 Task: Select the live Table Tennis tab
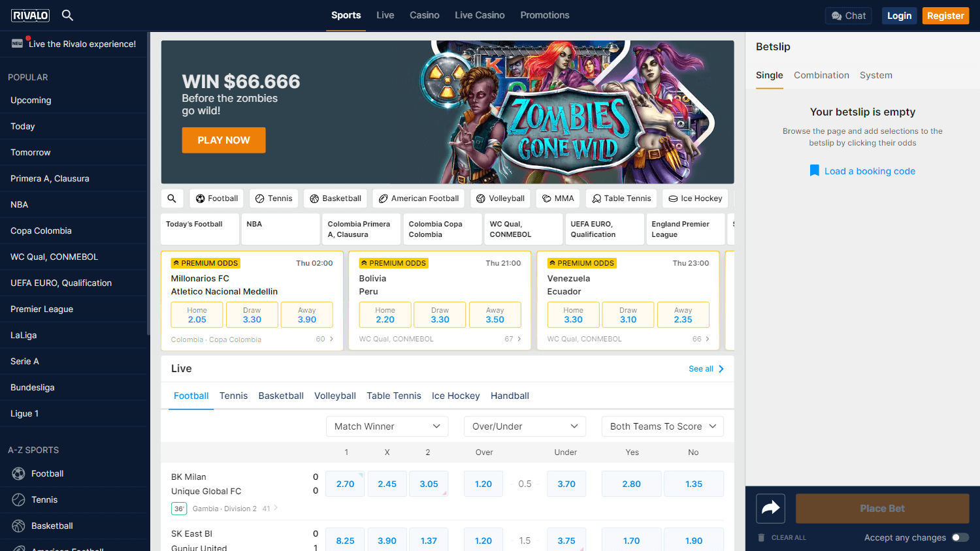tap(394, 396)
